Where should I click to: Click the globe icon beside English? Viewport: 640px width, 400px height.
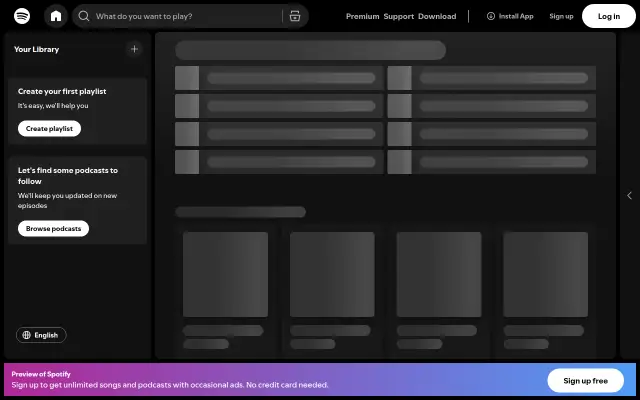point(27,335)
